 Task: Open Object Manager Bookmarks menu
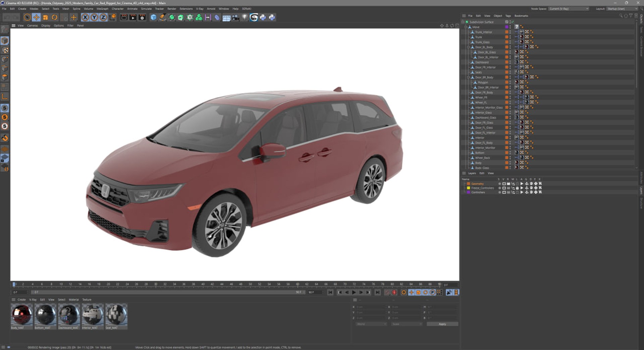(521, 16)
